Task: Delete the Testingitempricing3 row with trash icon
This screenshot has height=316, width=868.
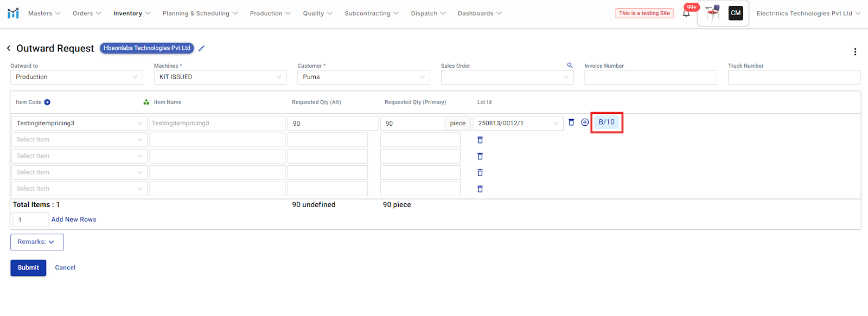Action: click(571, 122)
